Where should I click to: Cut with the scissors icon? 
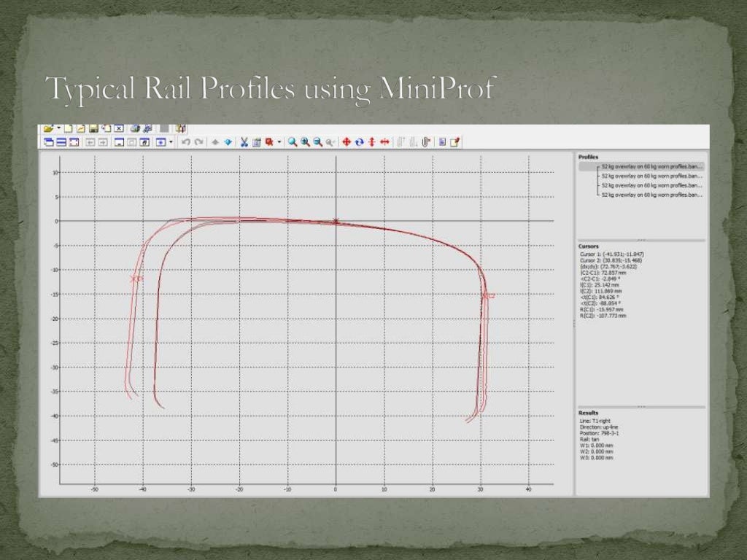tap(244, 142)
